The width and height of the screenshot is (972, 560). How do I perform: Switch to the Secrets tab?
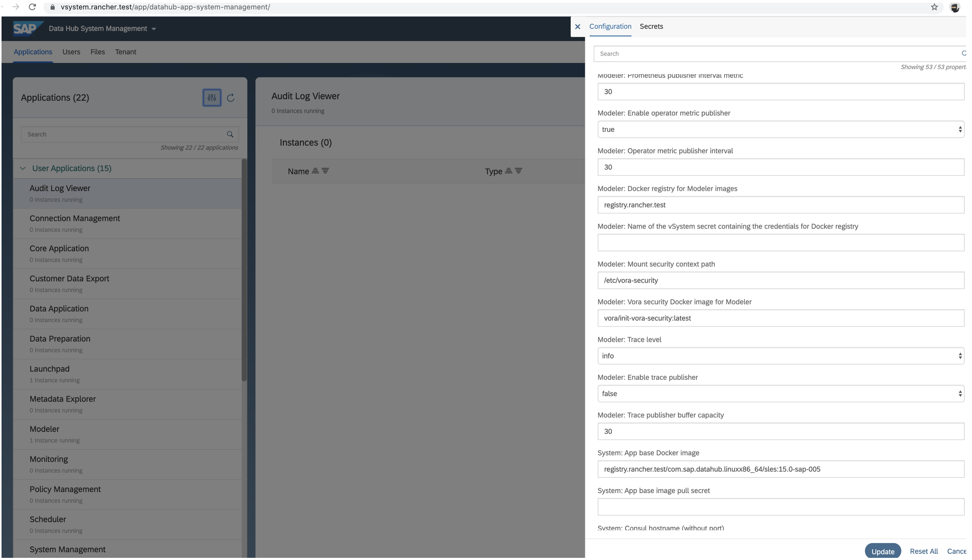[x=651, y=27]
